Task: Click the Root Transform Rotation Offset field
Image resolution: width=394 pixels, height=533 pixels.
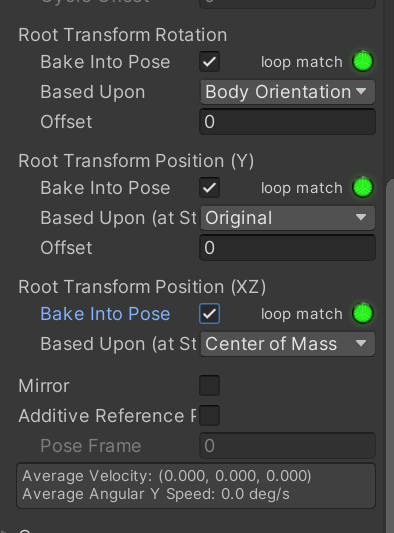Action: (x=288, y=122)
